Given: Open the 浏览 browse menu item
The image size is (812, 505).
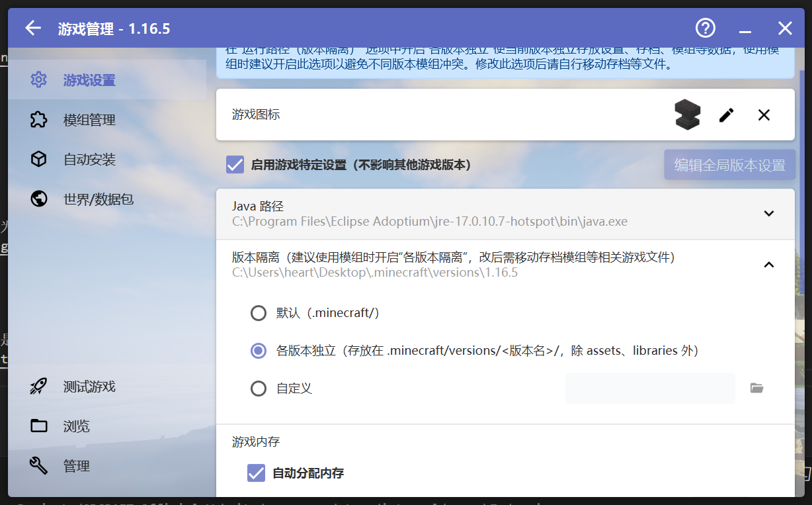Looking at the screenshot, I should (x=76, y=426).
